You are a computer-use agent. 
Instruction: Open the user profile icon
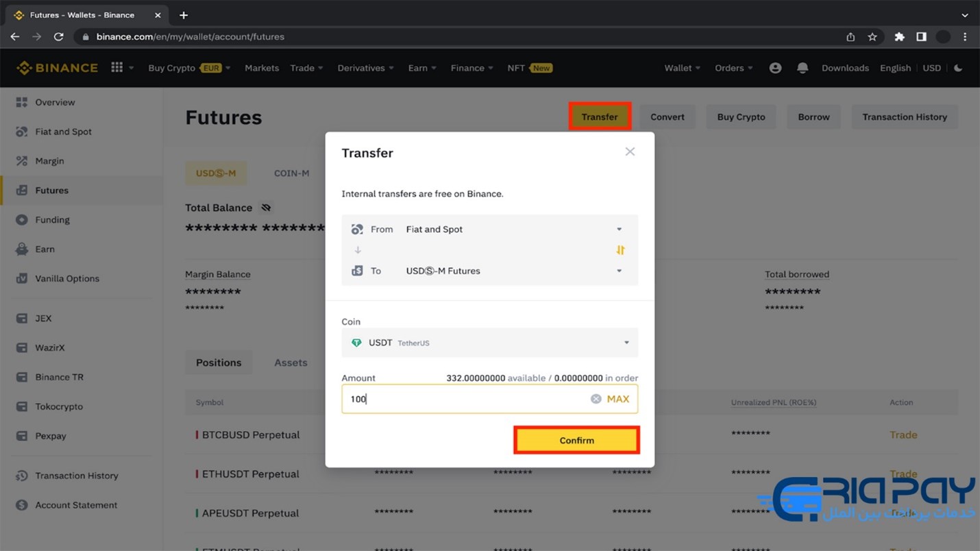(x=775, y=68)
